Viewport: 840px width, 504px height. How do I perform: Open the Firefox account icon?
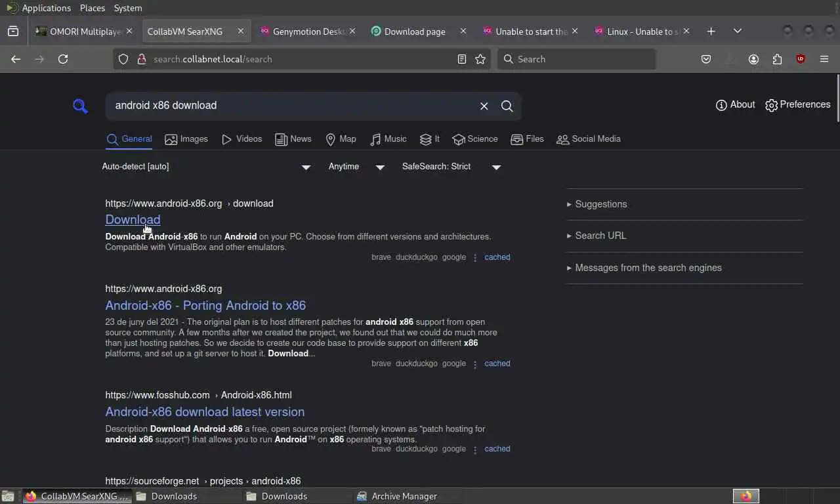(x=753, y=59)
